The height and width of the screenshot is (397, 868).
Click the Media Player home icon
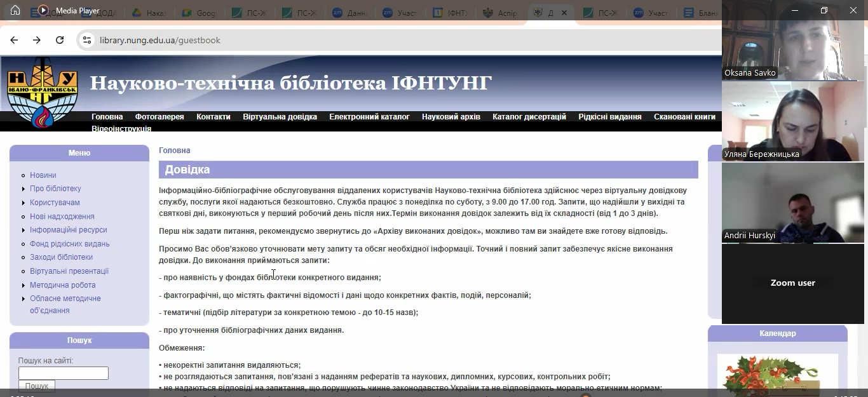tap(15, 10)
